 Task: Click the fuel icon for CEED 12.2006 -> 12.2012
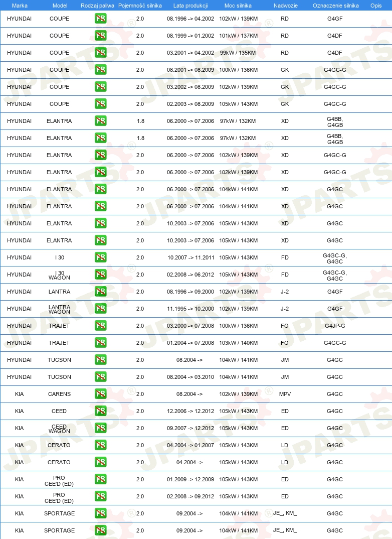101,411
